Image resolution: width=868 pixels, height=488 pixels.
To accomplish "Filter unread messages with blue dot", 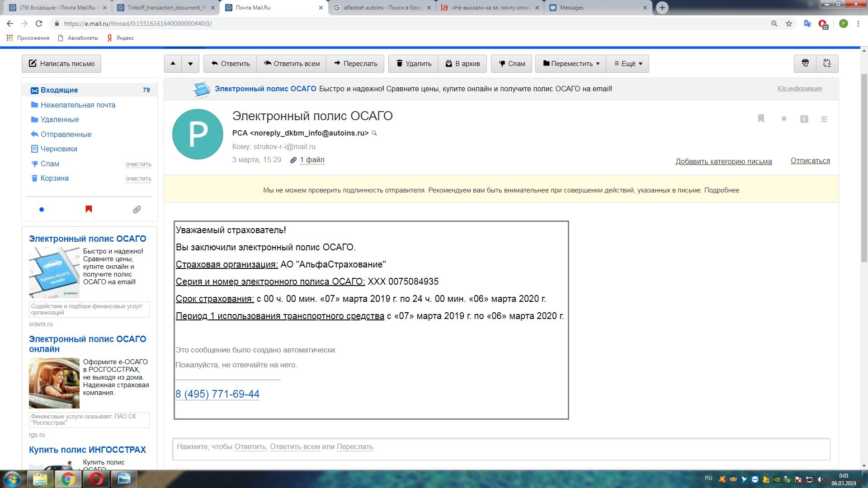I will [42, 209].
